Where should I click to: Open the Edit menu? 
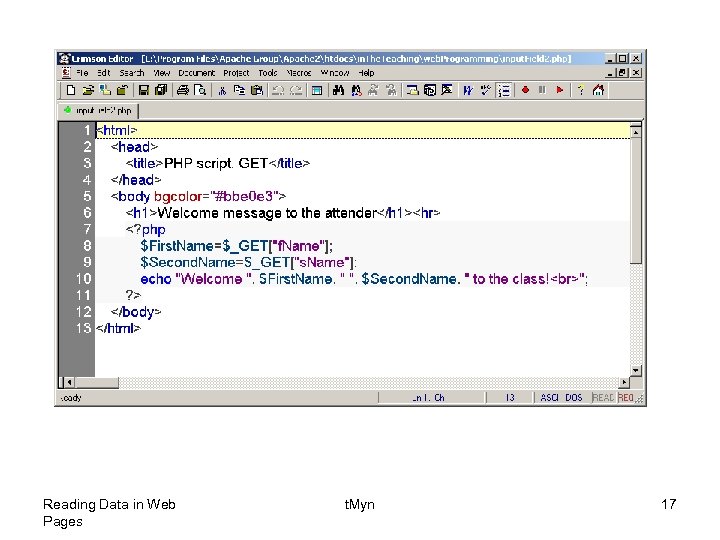[104, 73]
